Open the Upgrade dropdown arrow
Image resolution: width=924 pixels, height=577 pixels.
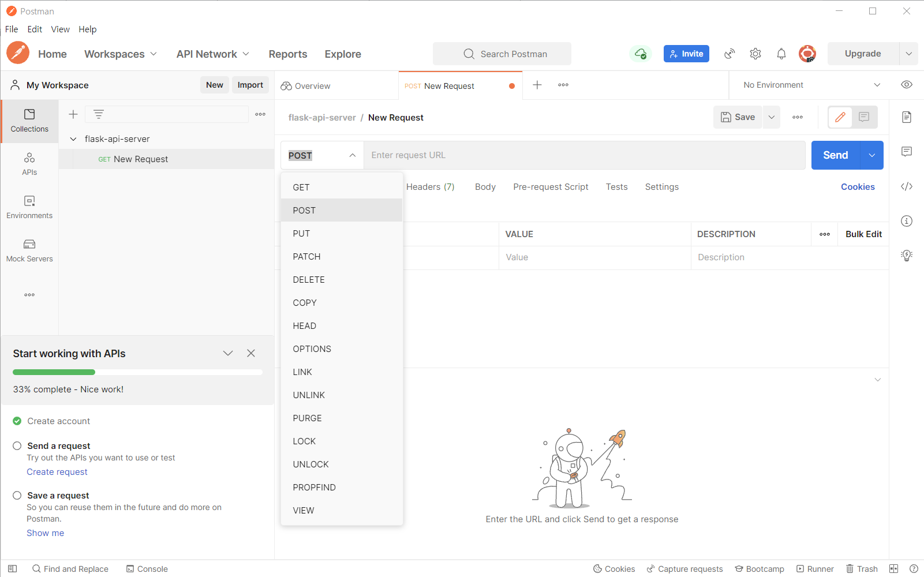coord(908,54)
